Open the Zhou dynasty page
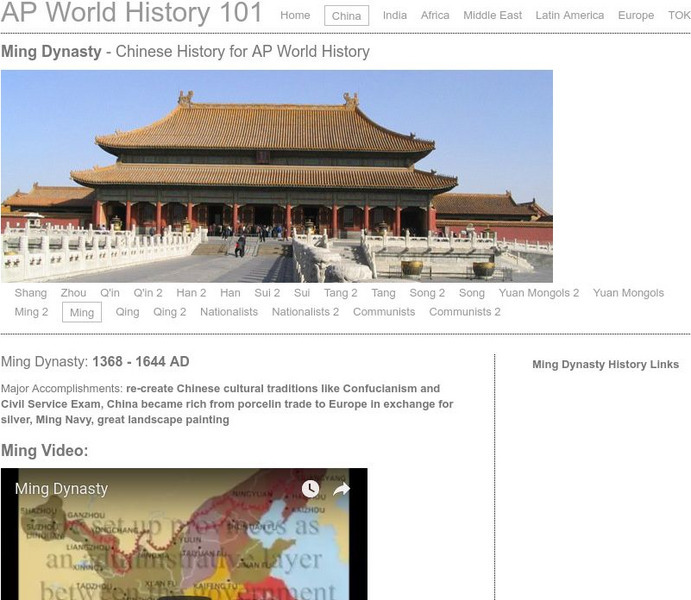 73,293
